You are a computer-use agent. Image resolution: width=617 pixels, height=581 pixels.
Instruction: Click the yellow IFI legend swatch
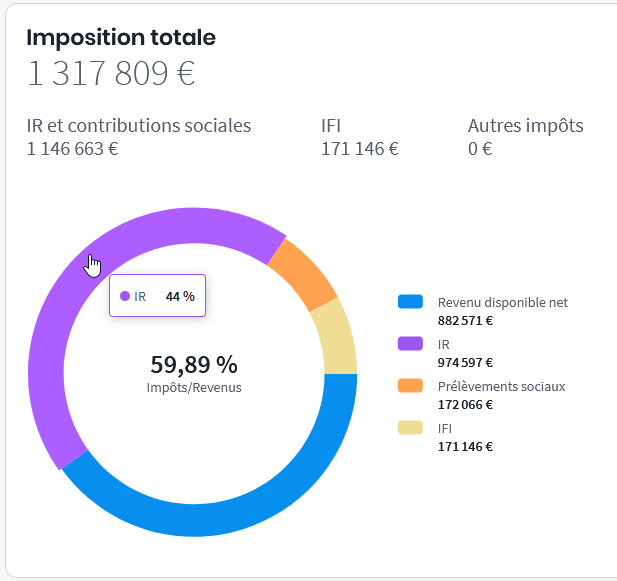click(x=411, y=428)
